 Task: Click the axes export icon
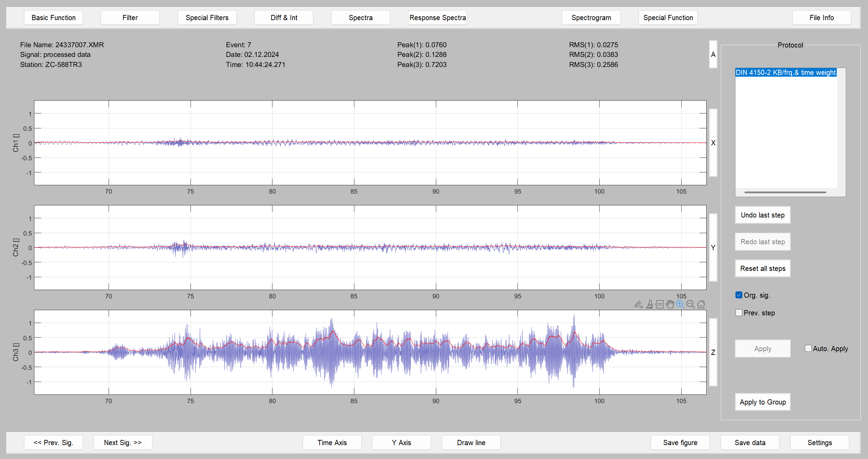click(638, 305)
